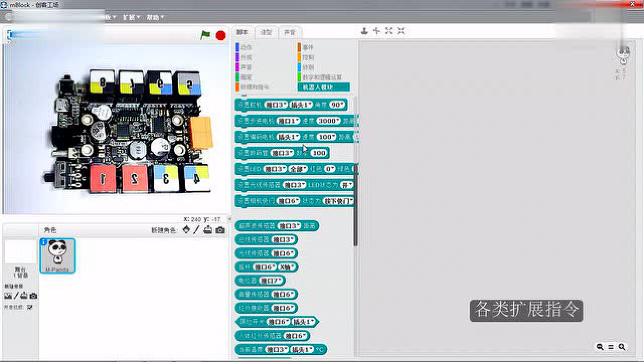Open the 扩展 (Extensions) menu dropdown
The height and width of the screenshot is (362, 644).
click(x=130, y=17)
